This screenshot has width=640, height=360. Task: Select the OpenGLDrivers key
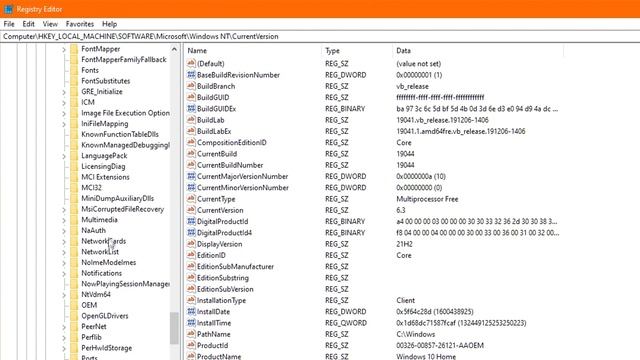105,316
